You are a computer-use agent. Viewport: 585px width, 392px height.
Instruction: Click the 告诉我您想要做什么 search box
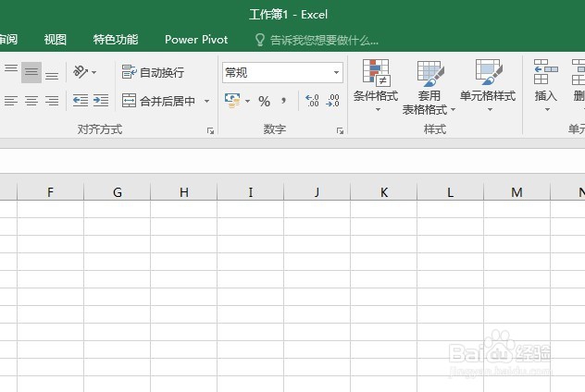(317, 40)
